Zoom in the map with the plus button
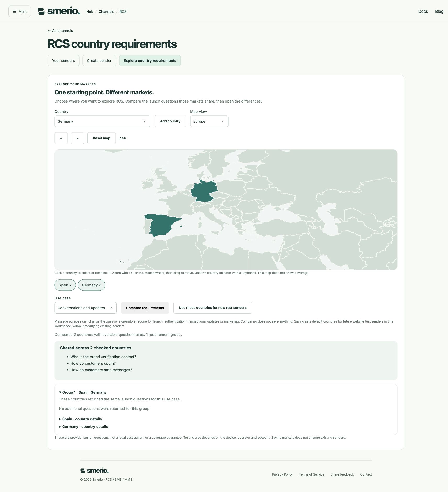This screenshot has width=448, height=492. click(x=61, y=138)
